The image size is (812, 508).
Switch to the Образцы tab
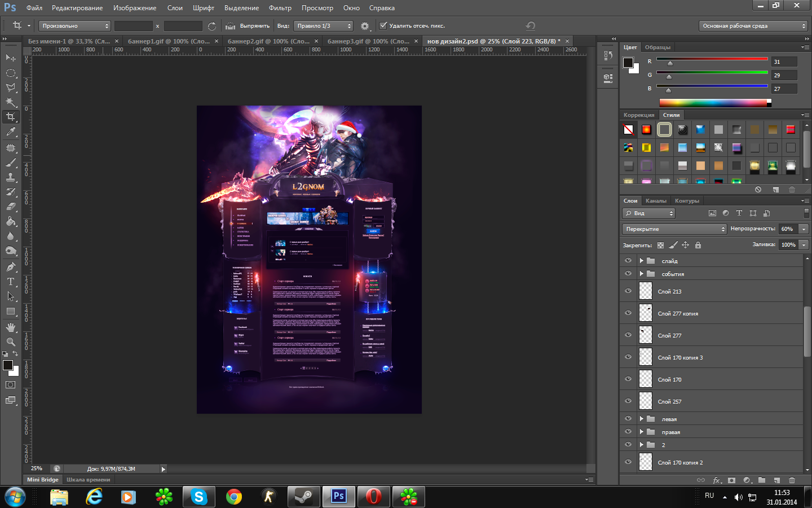[657, 47]
